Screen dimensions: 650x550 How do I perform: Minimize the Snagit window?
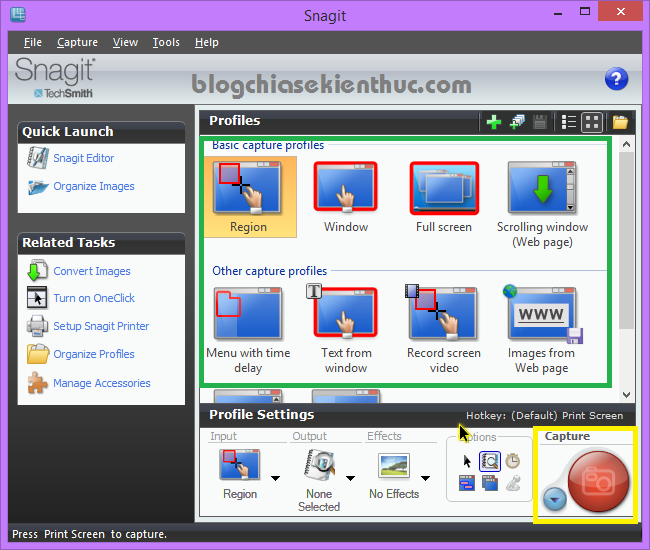point(558,13)
